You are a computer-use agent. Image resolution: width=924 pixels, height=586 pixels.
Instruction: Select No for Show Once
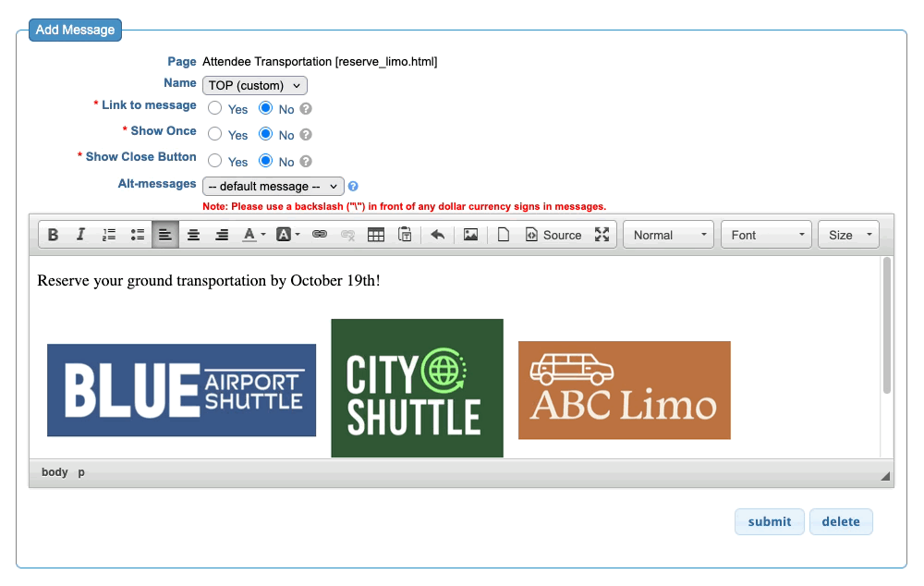pyautogui.click(x=266, y=134)
